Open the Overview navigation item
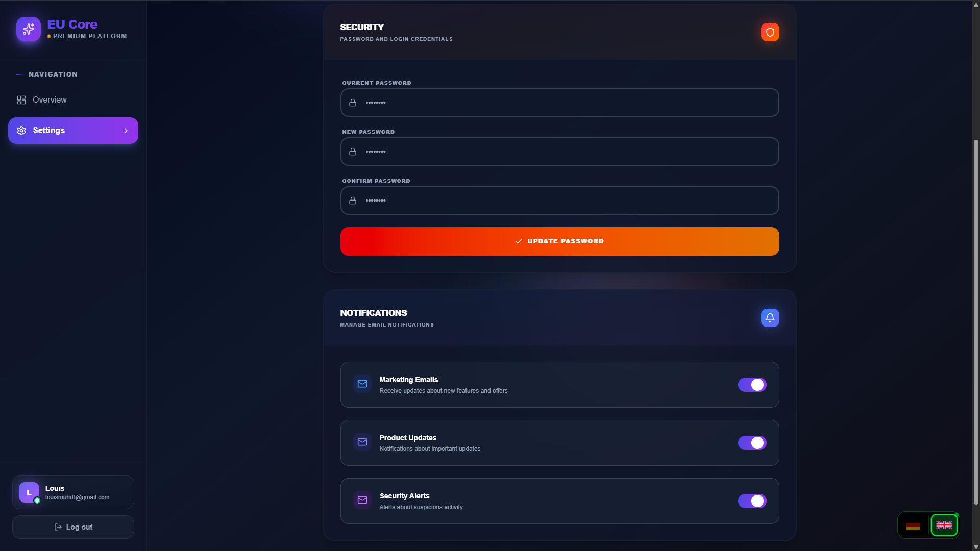The height and width of the screenshot is (551, 980). (50, 100)
